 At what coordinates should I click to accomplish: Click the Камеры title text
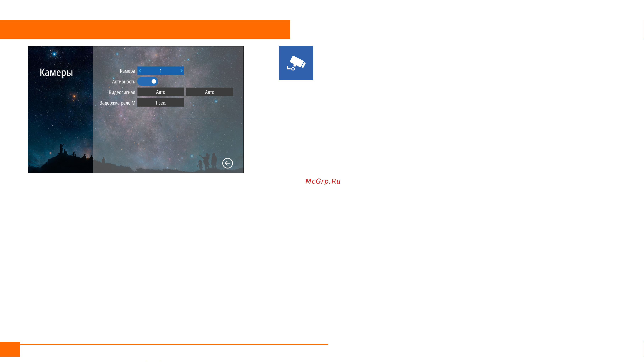(x=56, y=73)
